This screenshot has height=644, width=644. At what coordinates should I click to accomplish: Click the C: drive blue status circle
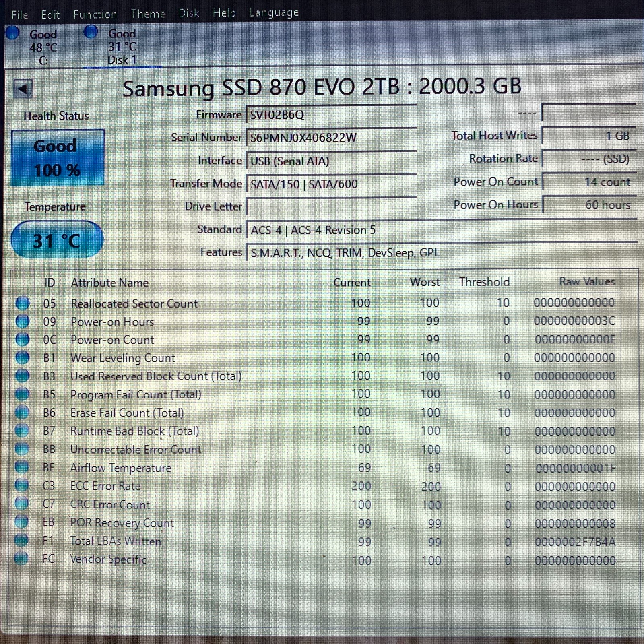point(12,33)
